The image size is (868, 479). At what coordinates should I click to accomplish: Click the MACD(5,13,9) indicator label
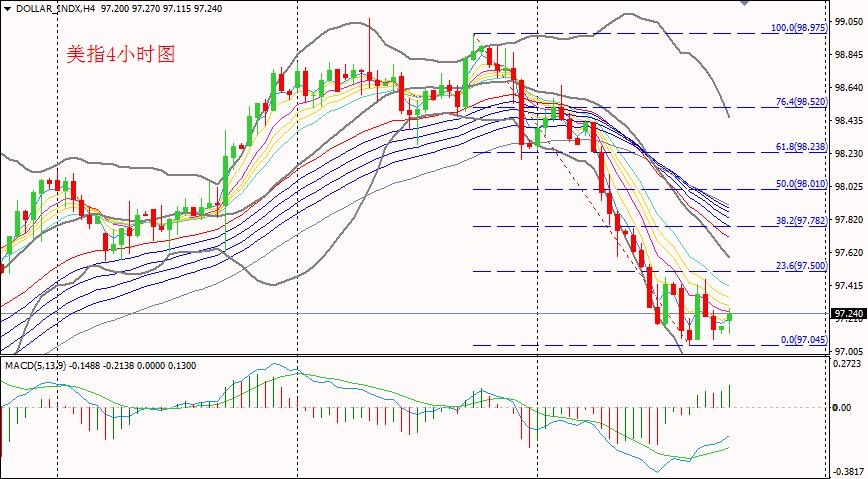[x=34, y=365]
